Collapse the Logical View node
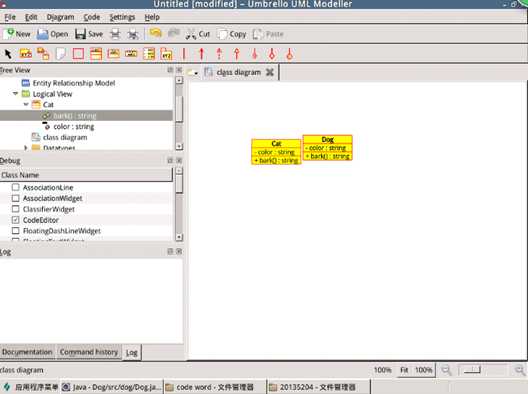This screenshot has width=528, height=394. tap(15, 94)
